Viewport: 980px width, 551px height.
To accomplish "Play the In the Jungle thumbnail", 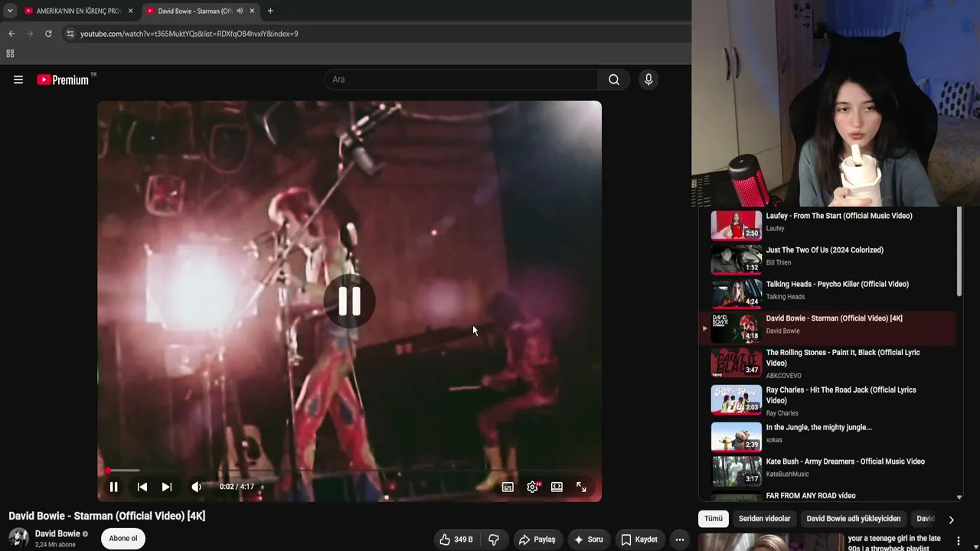I will [x=737, y=436].
